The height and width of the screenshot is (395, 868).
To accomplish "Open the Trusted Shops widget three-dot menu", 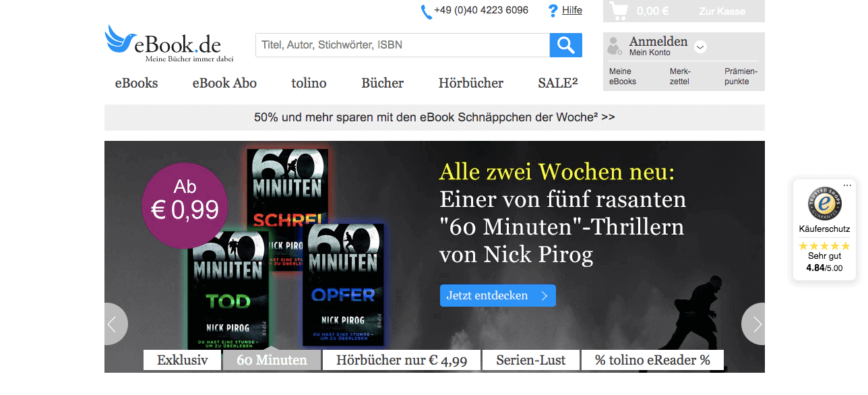I will click(847, 185).
